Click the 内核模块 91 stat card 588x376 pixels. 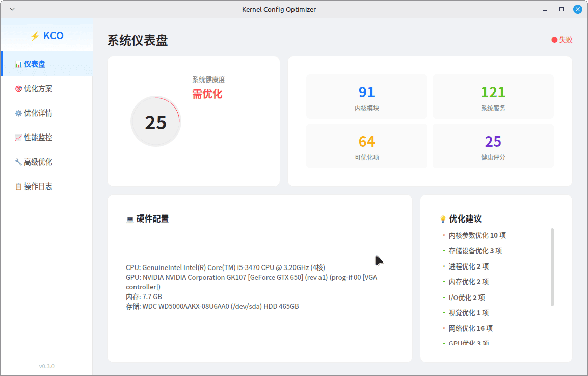(367, 97)
